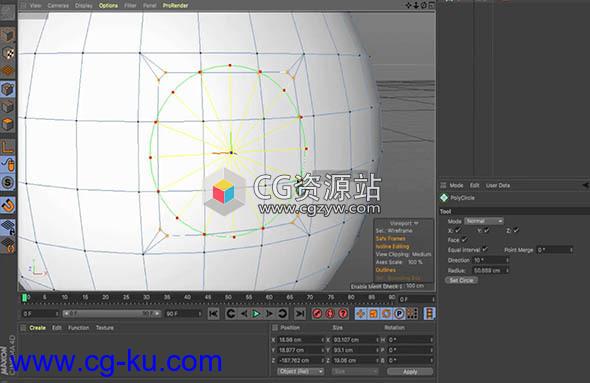Click the Rotation H input field
This screenshot has width=590, height=383.
point(410,340)
